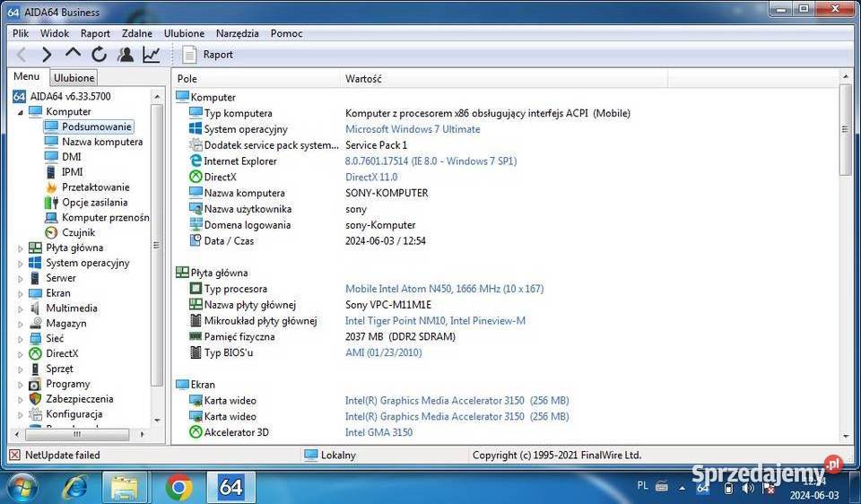This screenshot has width=861, height=504.
Task: Click the Pamięć fizyczna memory icon
Action: click(x=196, y=336)
